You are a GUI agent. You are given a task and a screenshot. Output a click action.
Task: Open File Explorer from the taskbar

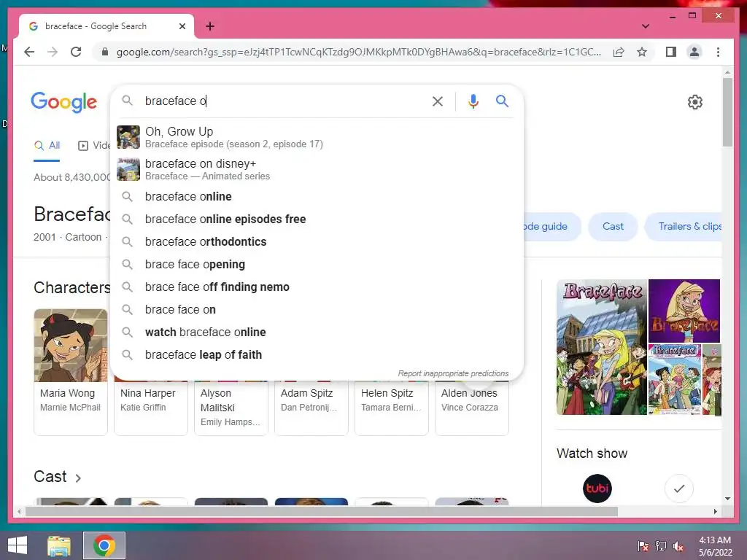59,545
